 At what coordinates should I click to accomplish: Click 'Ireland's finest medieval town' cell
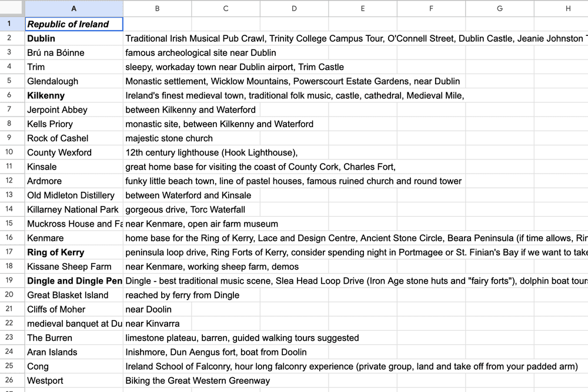click(157, 95)
